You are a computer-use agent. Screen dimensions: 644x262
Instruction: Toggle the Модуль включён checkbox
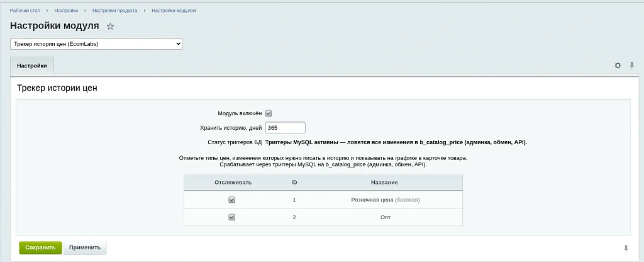pos(269,113)
